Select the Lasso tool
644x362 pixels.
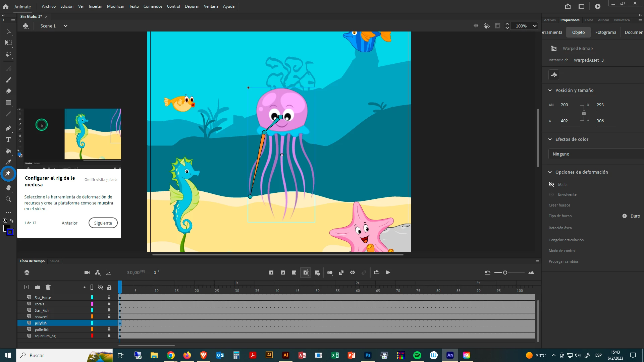(8, 54)
